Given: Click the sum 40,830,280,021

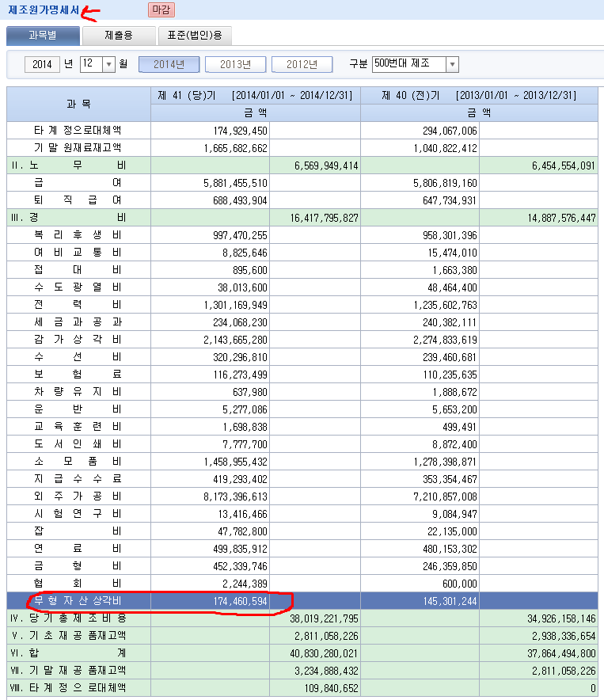Looking at the screenshot, I should 324,653.
